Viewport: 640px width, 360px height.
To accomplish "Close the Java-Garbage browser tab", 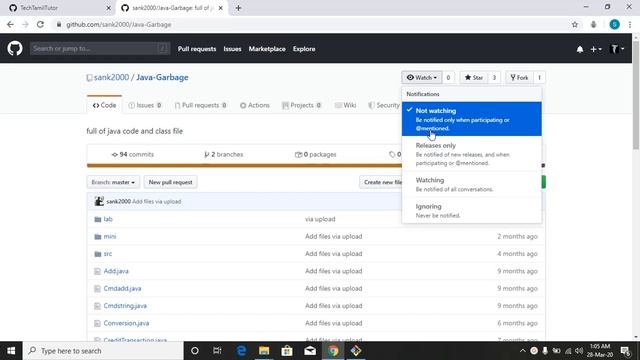I will point(221,8).
